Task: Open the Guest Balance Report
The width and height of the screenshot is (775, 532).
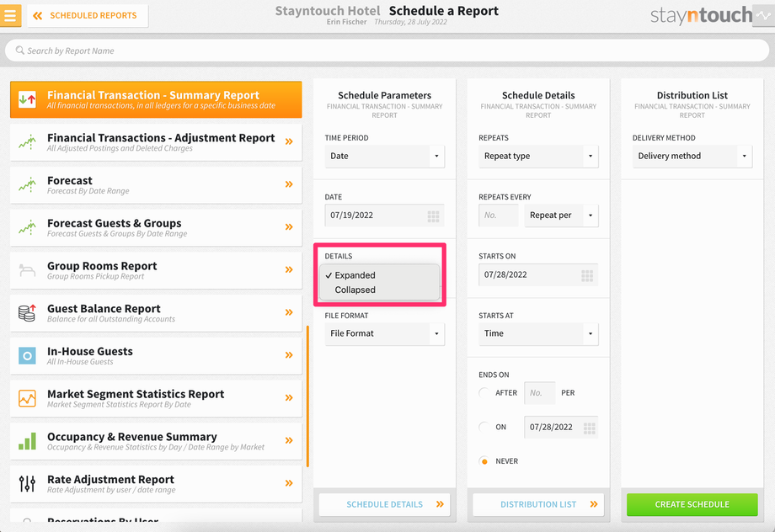Action: click(x=156, y=313)
